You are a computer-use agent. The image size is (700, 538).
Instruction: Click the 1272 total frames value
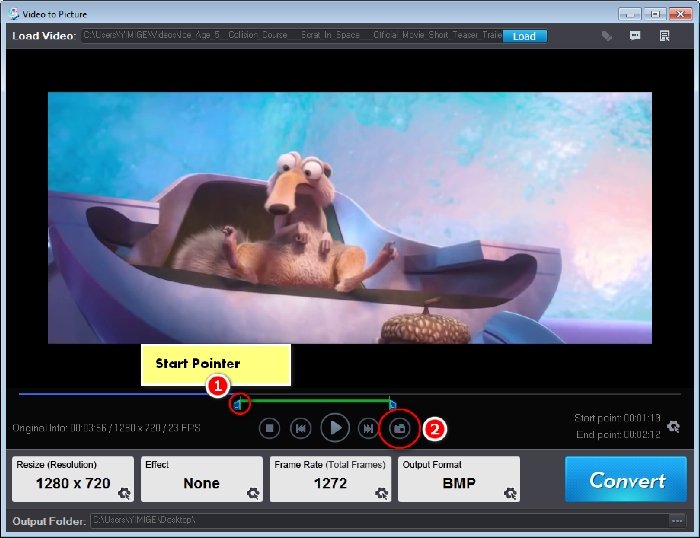pyautogui.click(x=330, y=483)
